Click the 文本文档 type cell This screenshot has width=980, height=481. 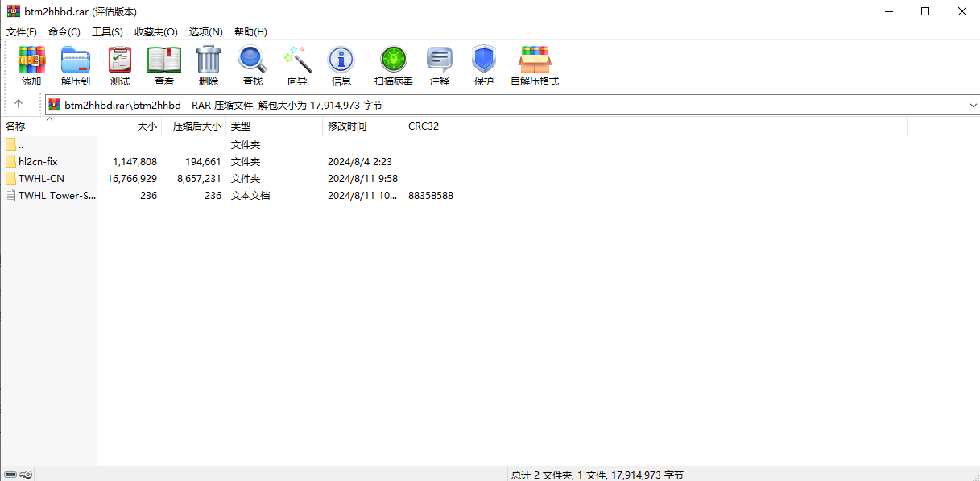[250, 195]
